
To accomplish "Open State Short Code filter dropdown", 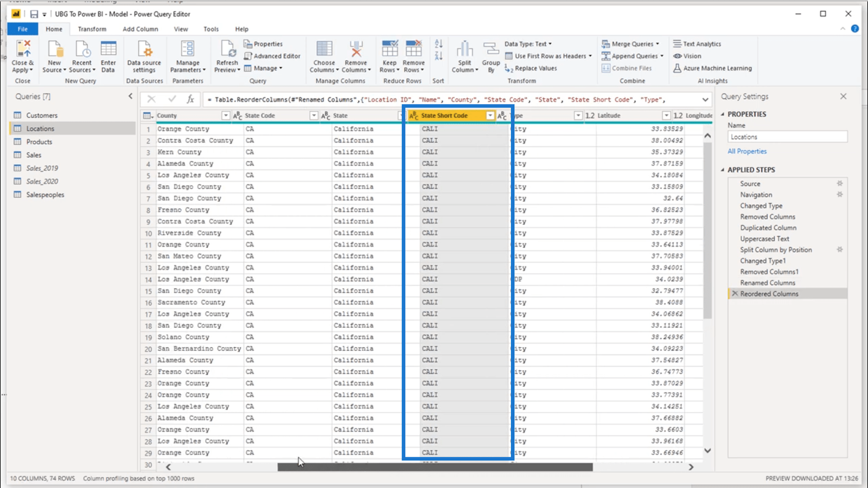I will coord(490,115).
